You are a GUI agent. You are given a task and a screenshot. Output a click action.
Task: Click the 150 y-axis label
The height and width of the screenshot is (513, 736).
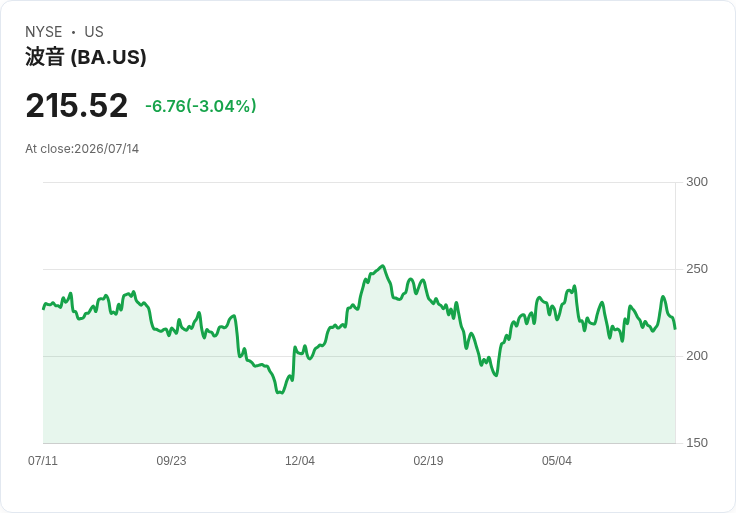[697, 443]
